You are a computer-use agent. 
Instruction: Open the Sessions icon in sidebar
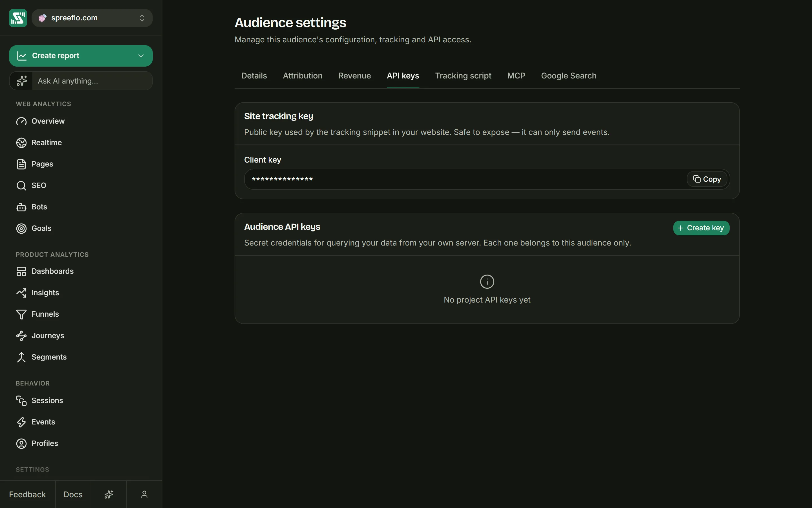(x=21, y=400)
